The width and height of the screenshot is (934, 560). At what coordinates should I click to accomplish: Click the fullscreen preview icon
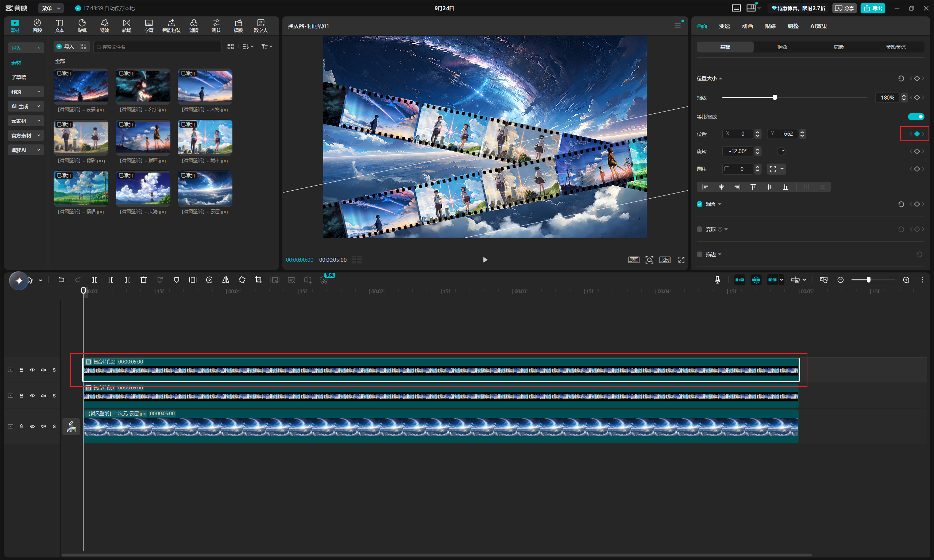coord(681,260)
